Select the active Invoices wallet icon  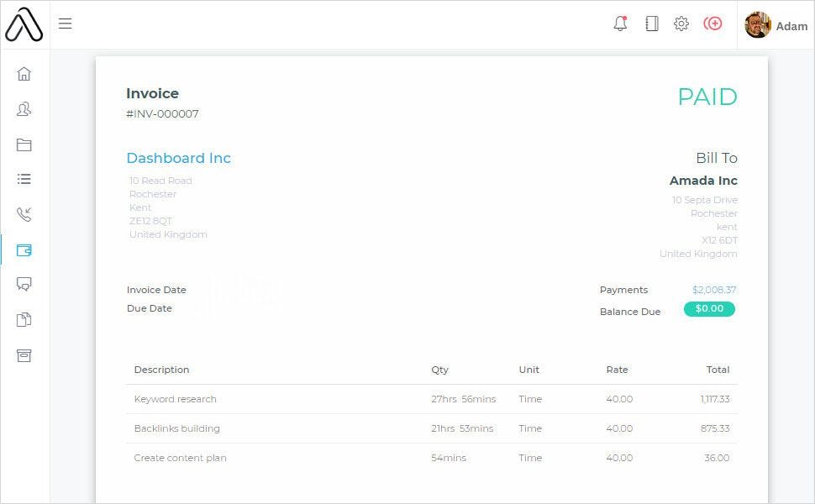[24, 249]
